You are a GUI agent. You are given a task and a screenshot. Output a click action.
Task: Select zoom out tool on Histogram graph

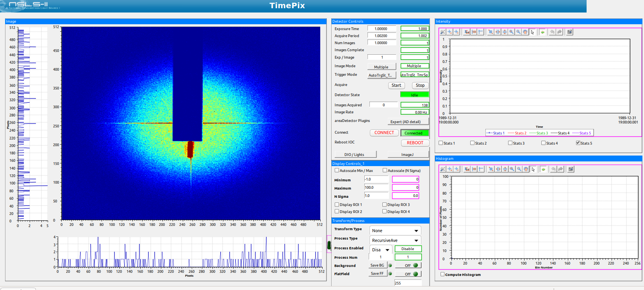pyautogui.click(x=519, y=169)
